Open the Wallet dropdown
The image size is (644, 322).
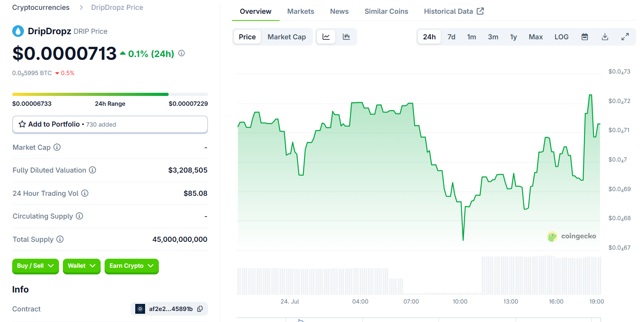[x=81, y=266]
